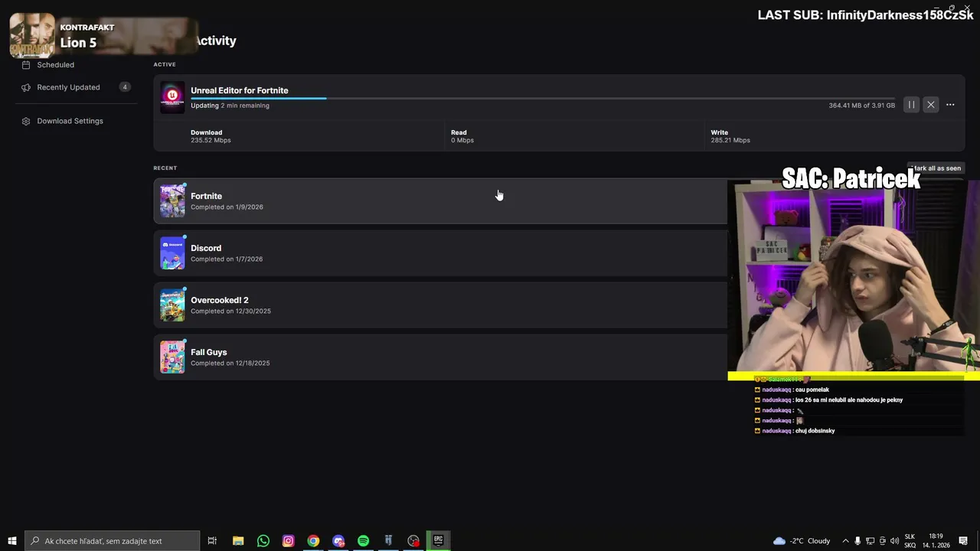
Task: Open Instagram from the taskbar
Action: (288, 541)
